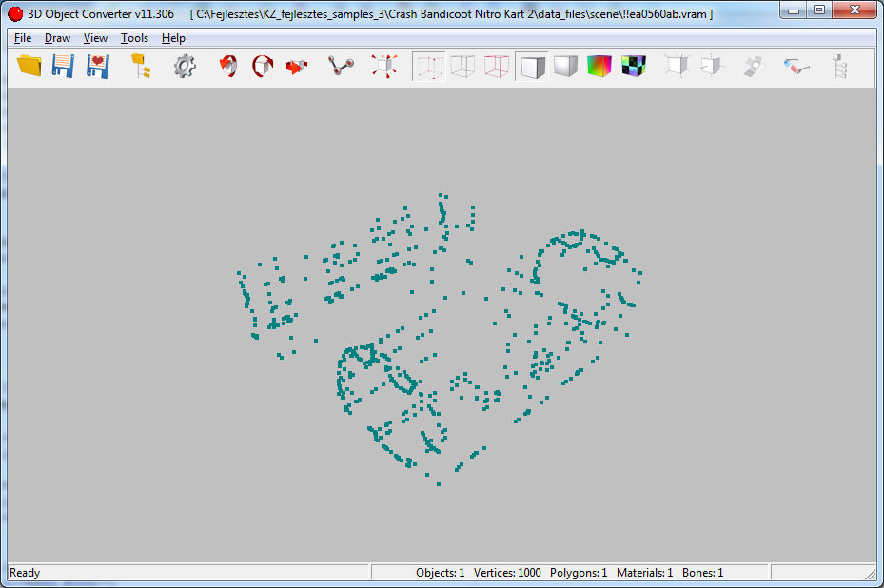Click the floppy disk with heart icon
This screenshot has height=588, width=884.
97,66
